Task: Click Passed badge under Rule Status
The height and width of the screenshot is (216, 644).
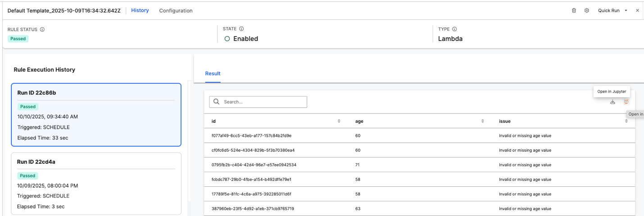Action: [18, 39]
